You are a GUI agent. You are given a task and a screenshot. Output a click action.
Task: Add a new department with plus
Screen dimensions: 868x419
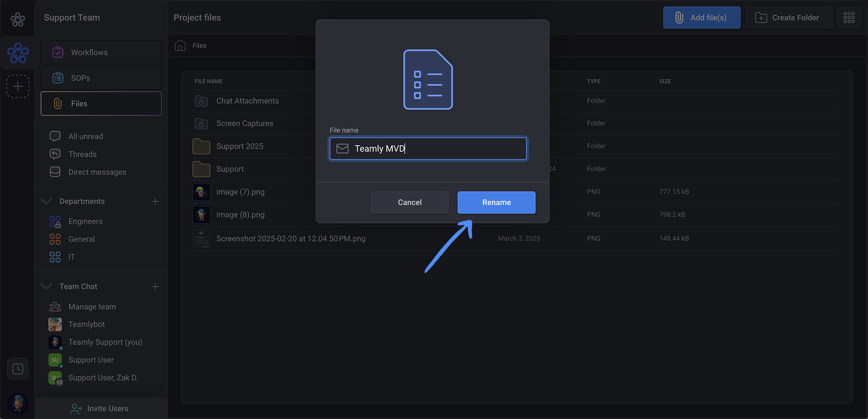tap(155, 201)
